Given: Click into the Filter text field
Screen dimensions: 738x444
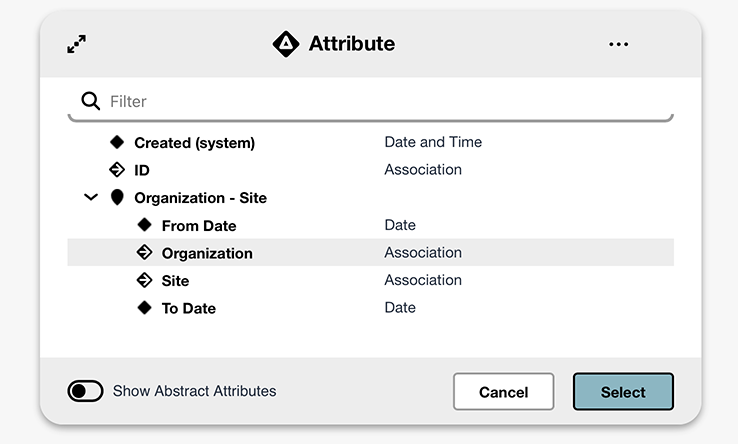Looking at the screenshot, I should (x=380, y=101).
